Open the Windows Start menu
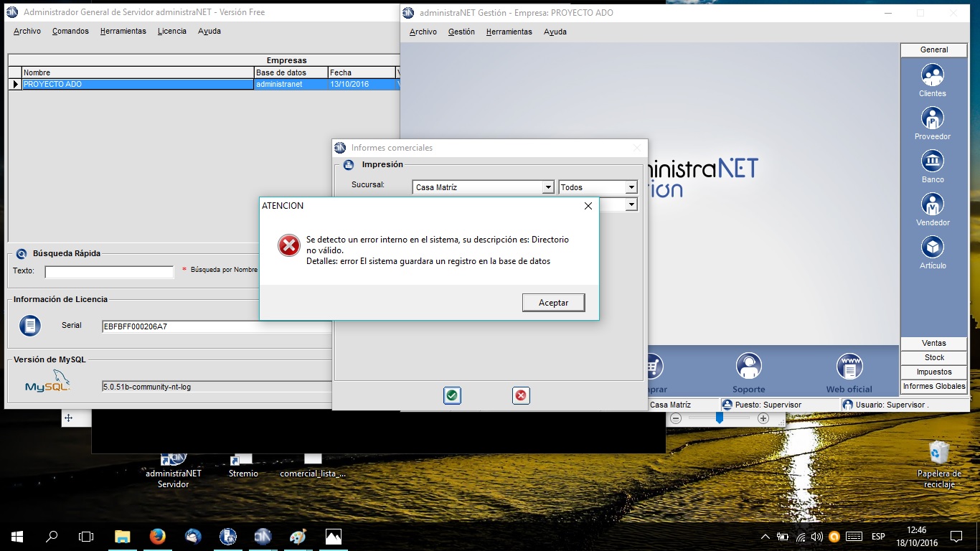Viewport: 980px width, 551px height. pos(17,536)
